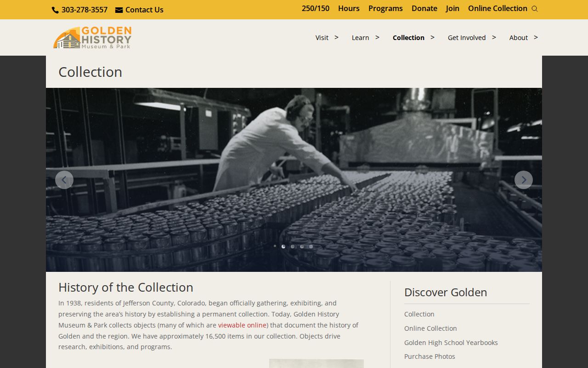Select the fourth slideshow dot
This screenshot has height=368, width=588.
pyautogui.click(x=302, y=247)
